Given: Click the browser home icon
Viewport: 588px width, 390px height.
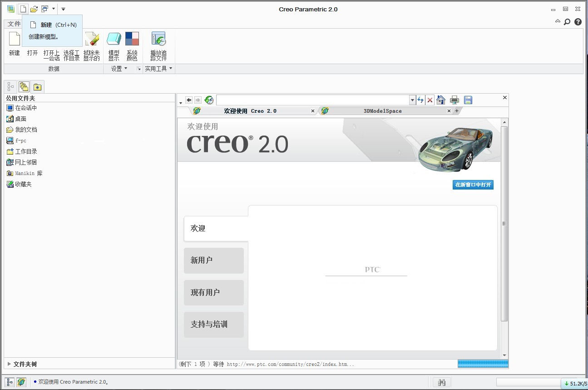Looking at the screenshot, I should click(x=441, y=100).
